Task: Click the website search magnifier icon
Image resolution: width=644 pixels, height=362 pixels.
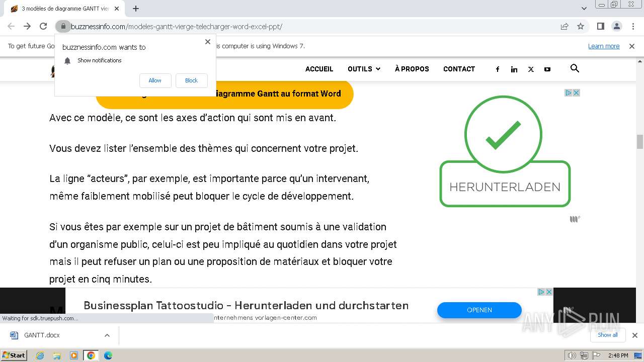Action: [575, 68]
